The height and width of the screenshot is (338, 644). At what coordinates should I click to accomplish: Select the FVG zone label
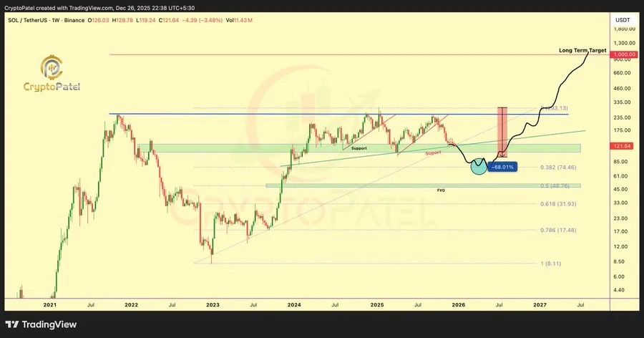click(441, 190)
